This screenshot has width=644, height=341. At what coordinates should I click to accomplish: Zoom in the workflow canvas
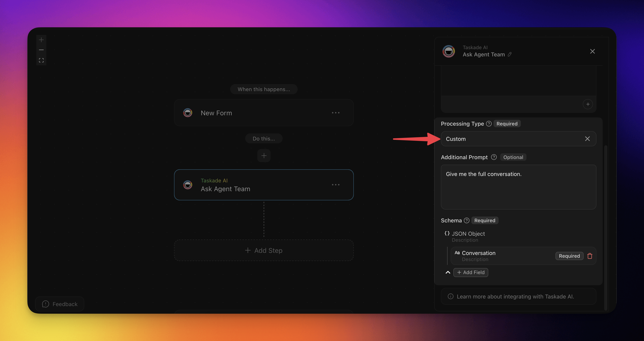[x=41, y=40]
